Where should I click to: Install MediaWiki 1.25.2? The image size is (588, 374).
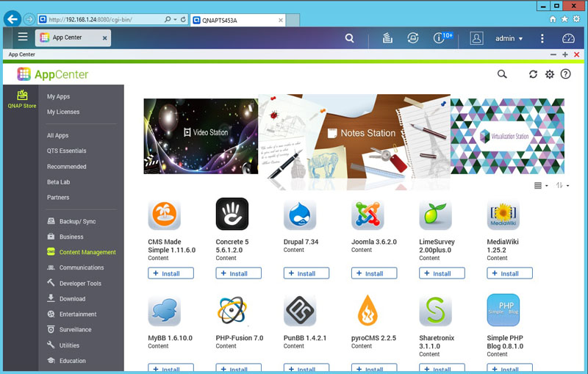(509, 273)
